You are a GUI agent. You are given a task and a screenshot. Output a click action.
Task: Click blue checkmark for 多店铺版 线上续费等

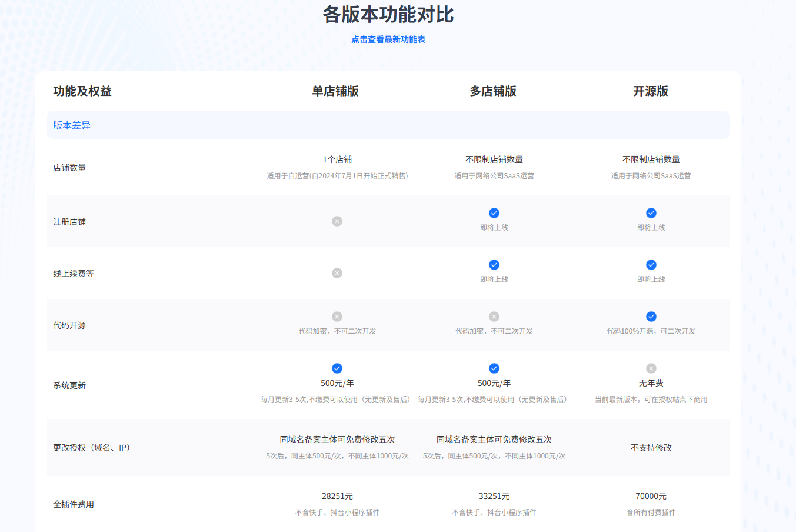[494, 265]
